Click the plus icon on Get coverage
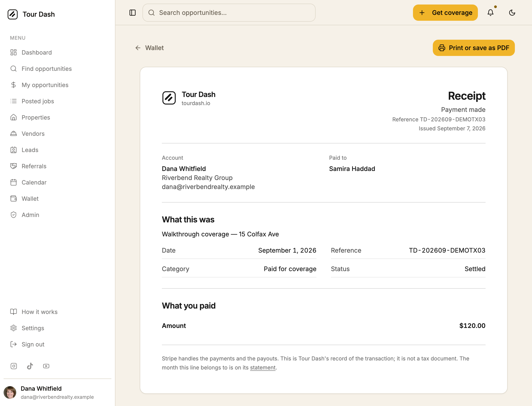 [422, 13]
